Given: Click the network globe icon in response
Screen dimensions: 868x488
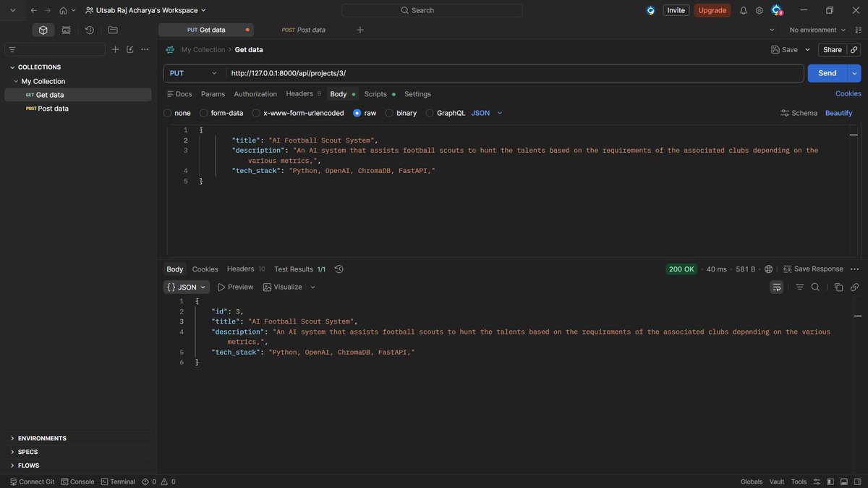Looking at the screenshot, I should [769, 269].
